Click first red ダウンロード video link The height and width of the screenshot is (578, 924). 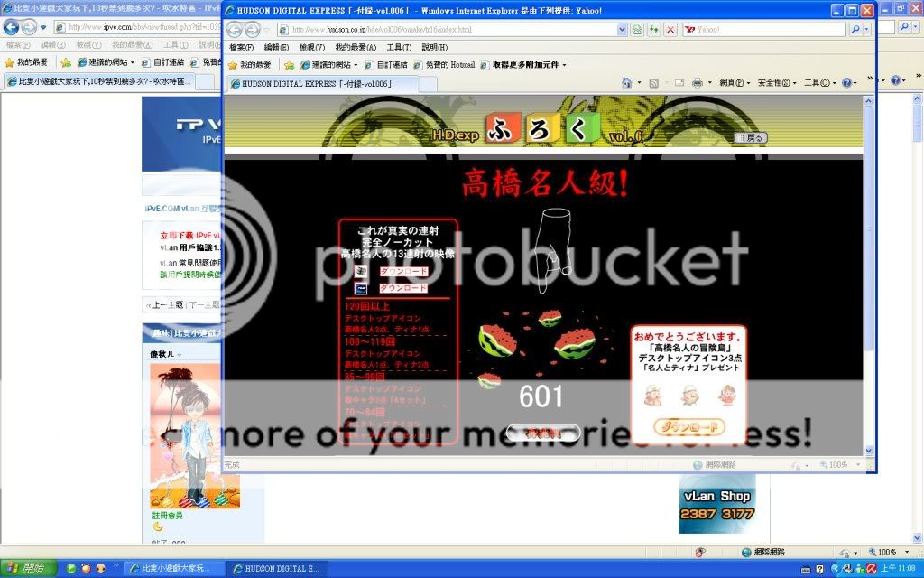402,272
